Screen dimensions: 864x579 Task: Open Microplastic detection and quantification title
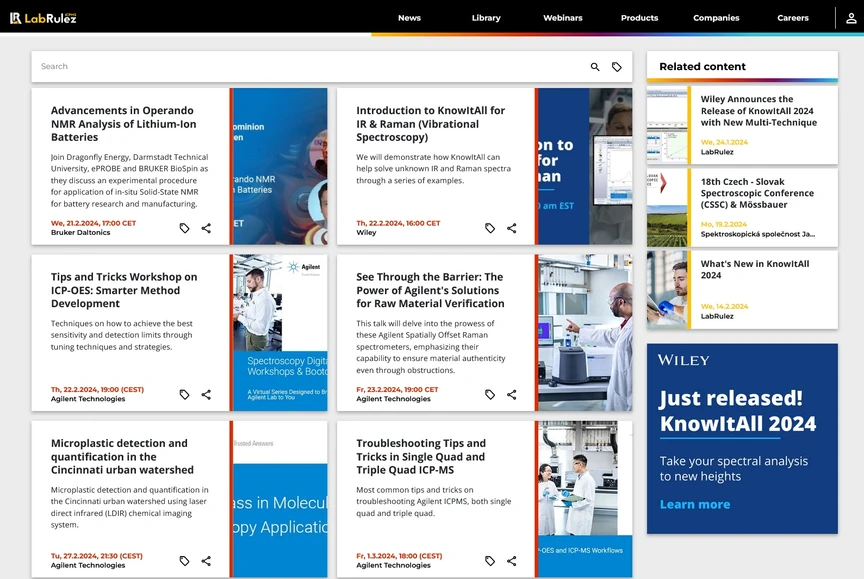(x=122, y=457)
